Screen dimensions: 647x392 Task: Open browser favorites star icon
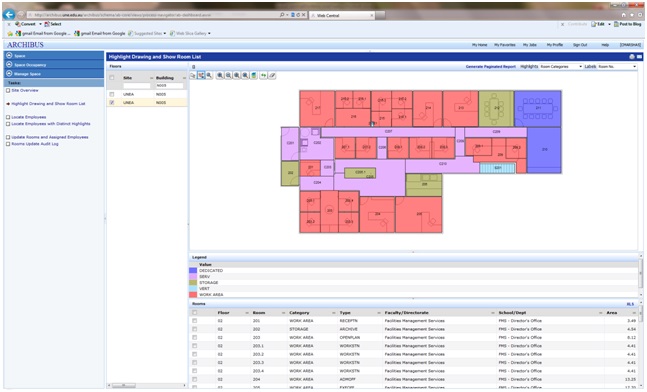point(631,15)
